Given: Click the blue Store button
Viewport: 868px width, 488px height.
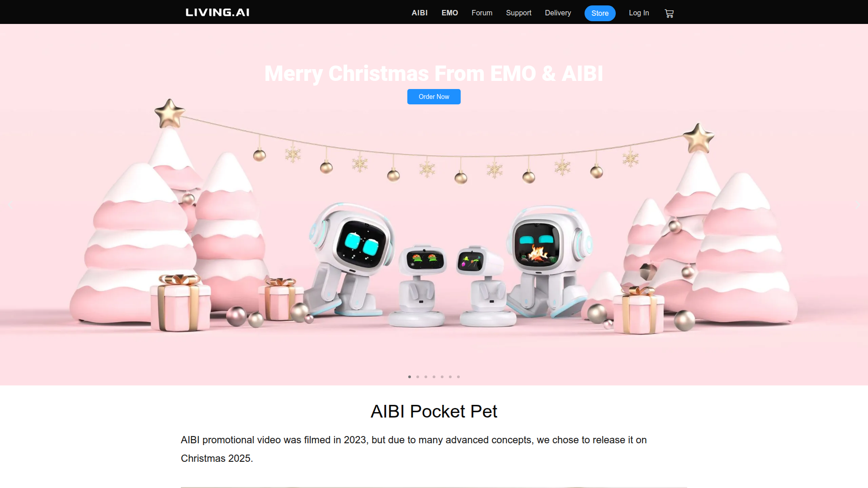Looking at the screenshot, I should 600,13.
